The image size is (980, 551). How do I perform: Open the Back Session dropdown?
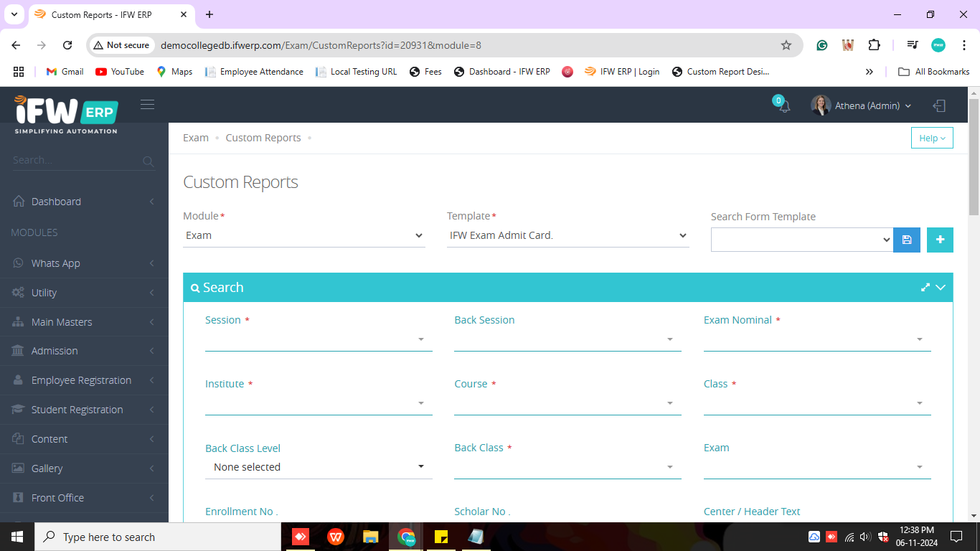pyautogui.click(x=567, y=339)
